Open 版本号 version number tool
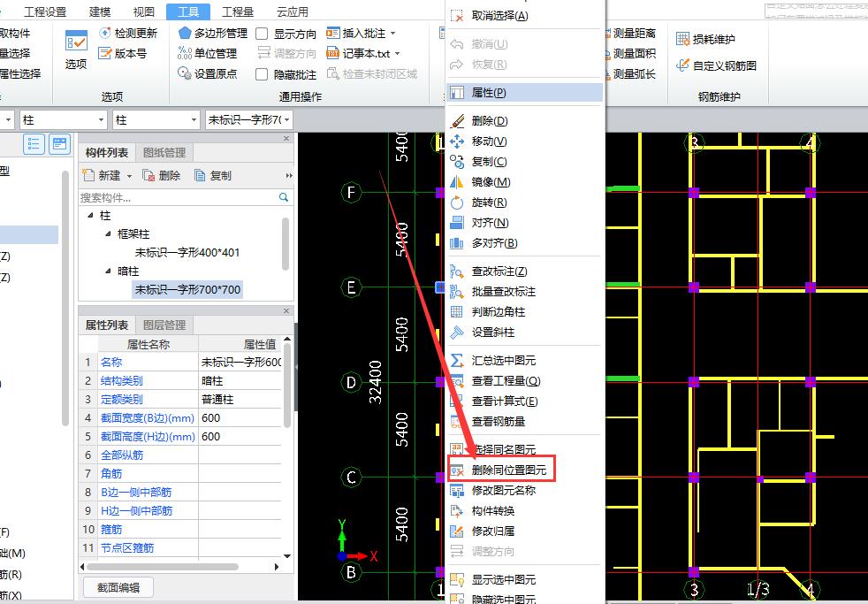 [122, 53]
